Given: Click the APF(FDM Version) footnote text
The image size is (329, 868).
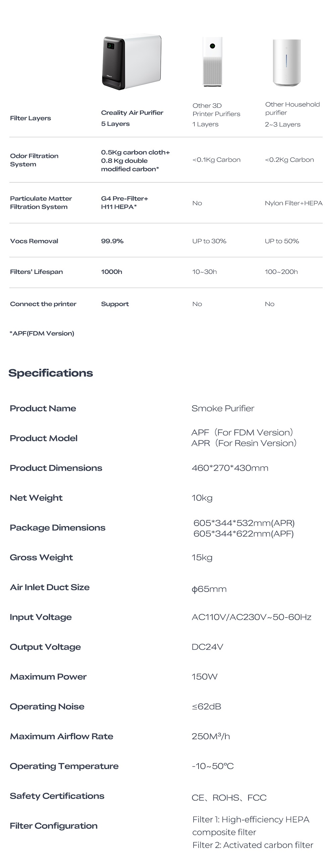Looking at the screenshot, I should click(42, 333).
